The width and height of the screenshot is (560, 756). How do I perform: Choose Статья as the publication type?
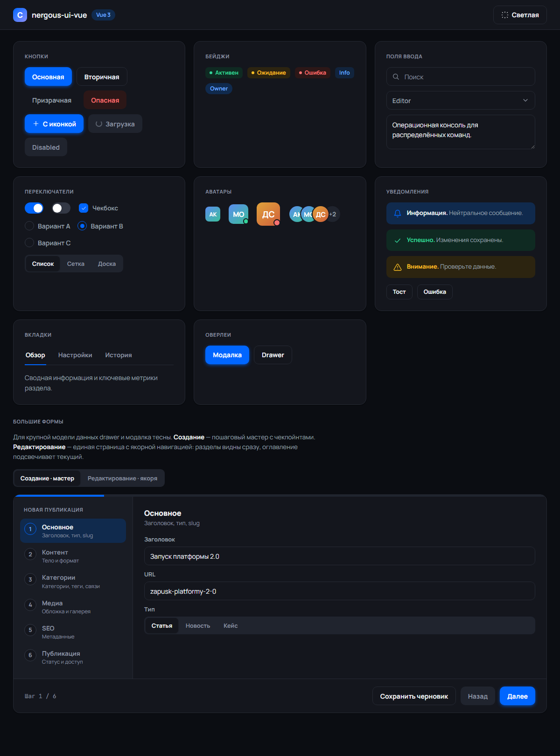point(162,625)
